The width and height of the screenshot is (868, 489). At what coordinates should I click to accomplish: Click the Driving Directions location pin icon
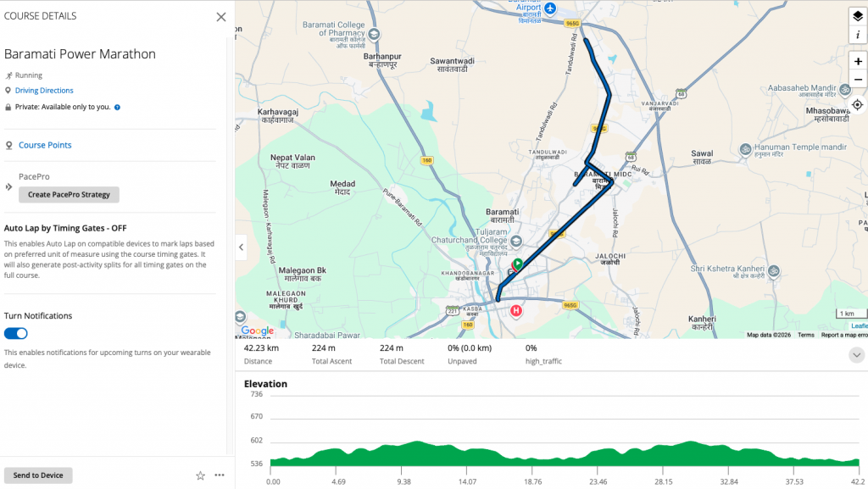[x=8, y=91]
